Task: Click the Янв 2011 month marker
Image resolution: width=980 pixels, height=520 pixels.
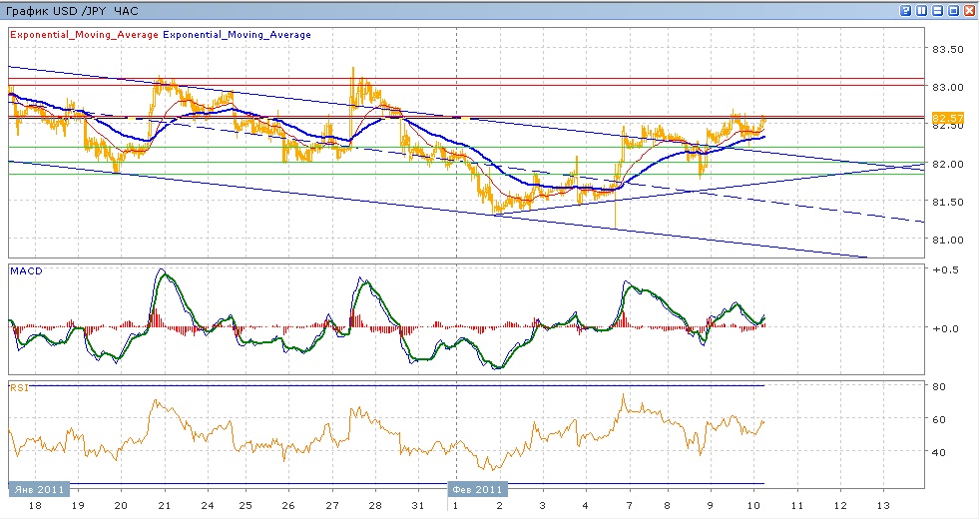Action: (x=39, y=490)
